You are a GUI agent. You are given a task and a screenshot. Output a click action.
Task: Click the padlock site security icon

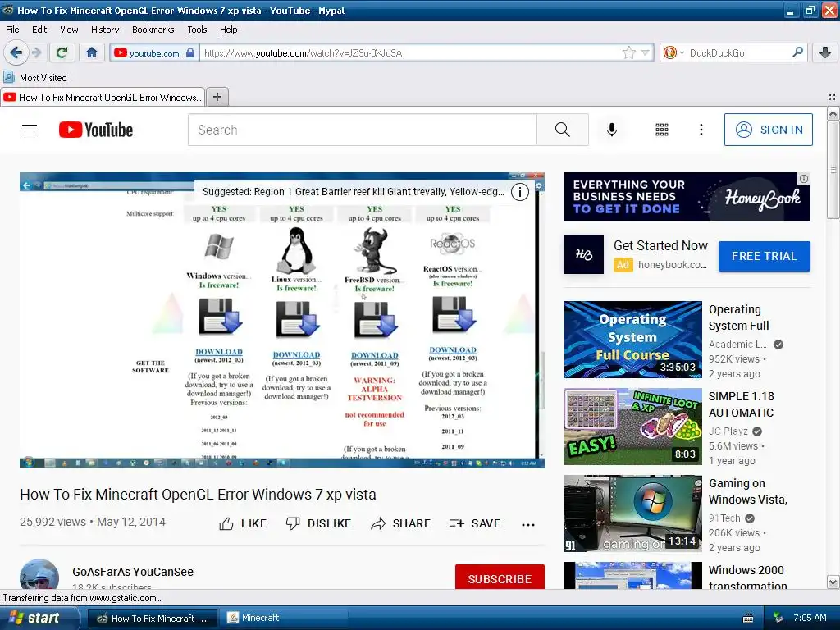coord(190,52)
